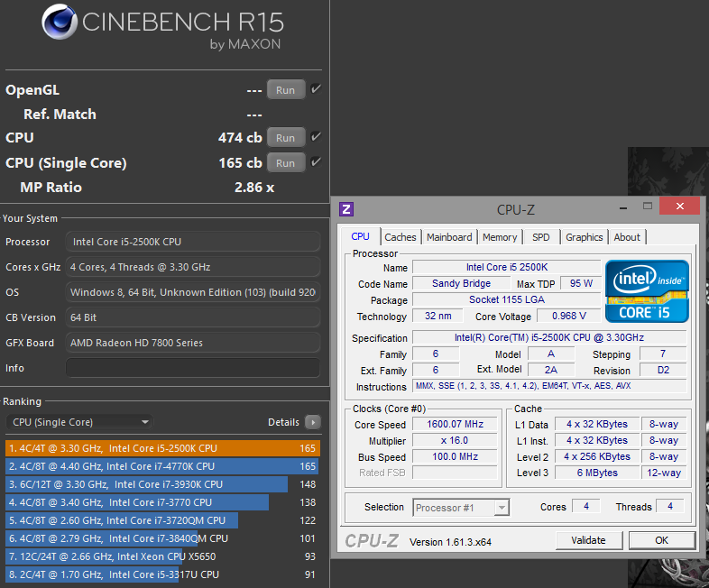The height and width of the screenshot is (588, 709).
Task: Click the 6 MBytes Level 3 cache value
Action: coord(597,473)
